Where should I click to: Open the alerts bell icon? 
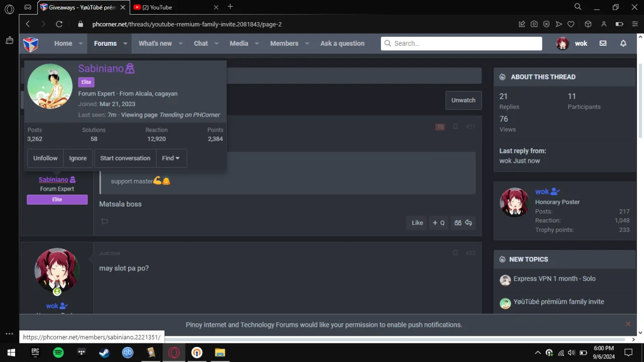click(623, 43)
